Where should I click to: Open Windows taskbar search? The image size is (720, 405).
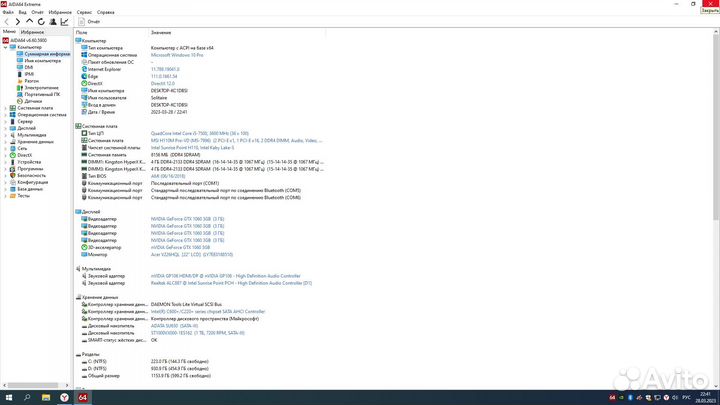point(27,398)
